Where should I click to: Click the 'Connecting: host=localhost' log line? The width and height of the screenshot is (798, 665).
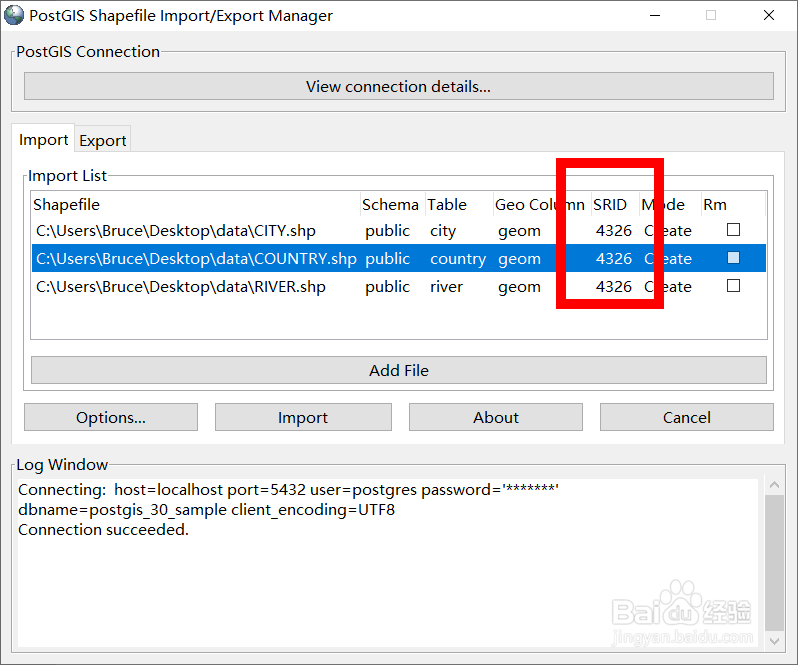[x=289, y=490]
